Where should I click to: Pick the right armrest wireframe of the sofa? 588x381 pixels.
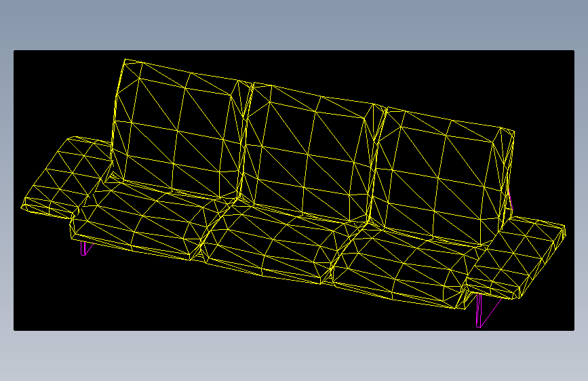pos(515,258)
